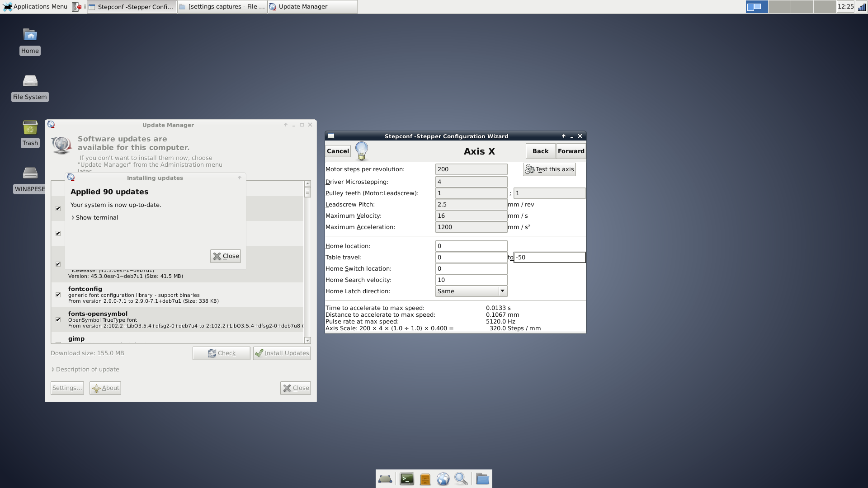Open the file manager cabinet icon

(x=425, y=479)
